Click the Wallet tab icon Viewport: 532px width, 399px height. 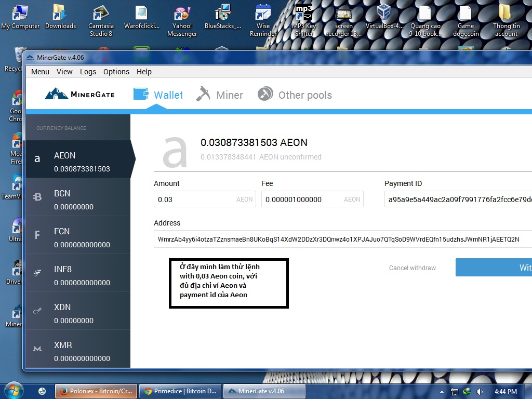(x=140, y=94)
